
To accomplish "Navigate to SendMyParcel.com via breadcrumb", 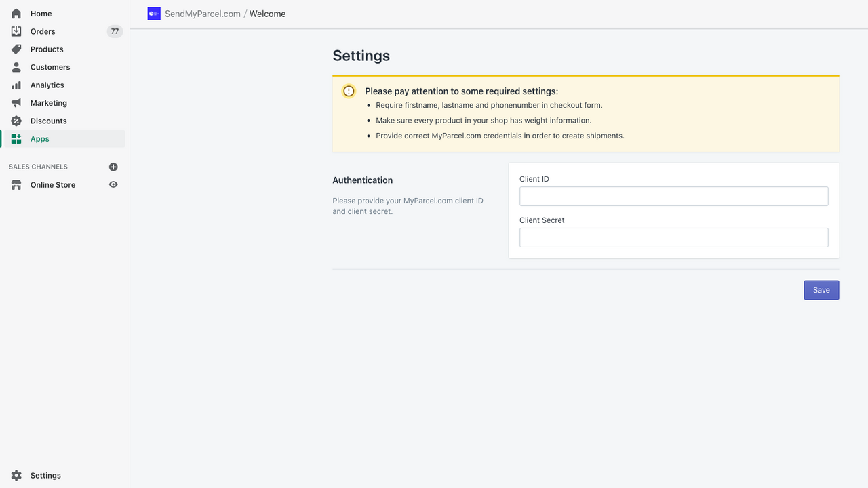I will coord(201,13).
